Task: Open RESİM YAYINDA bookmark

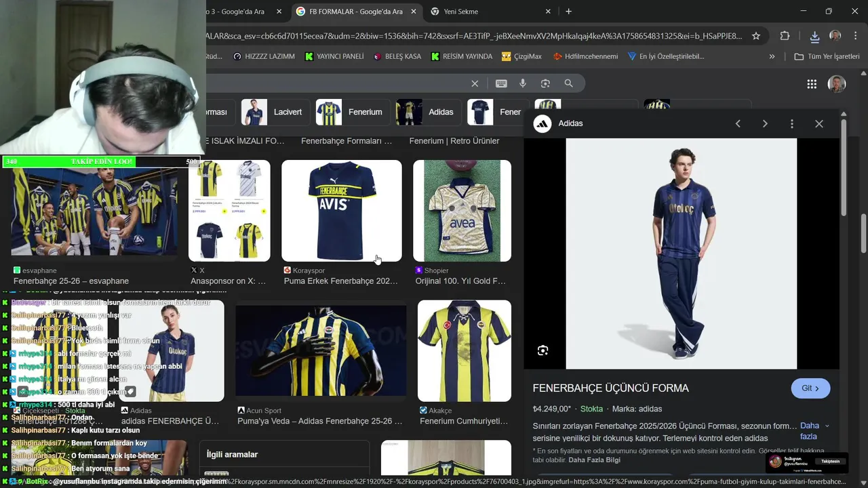Action: (462, 56)
